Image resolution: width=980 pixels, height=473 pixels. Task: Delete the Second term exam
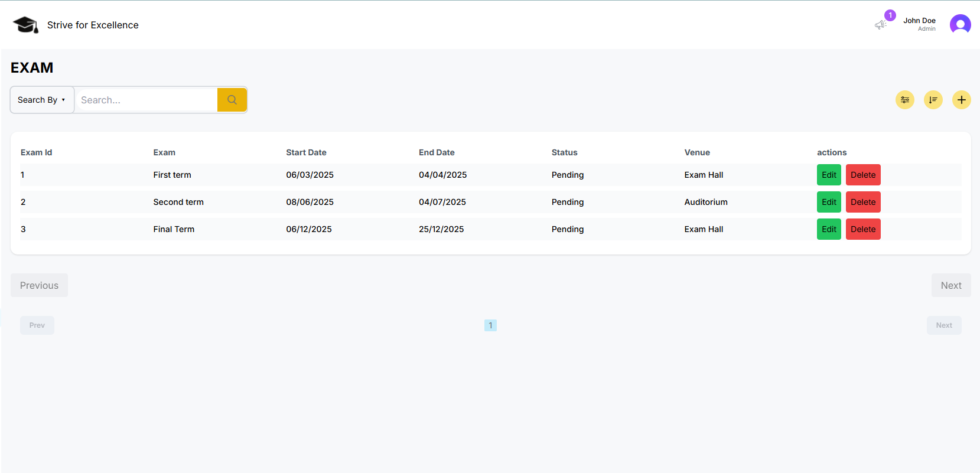(862, 202)
